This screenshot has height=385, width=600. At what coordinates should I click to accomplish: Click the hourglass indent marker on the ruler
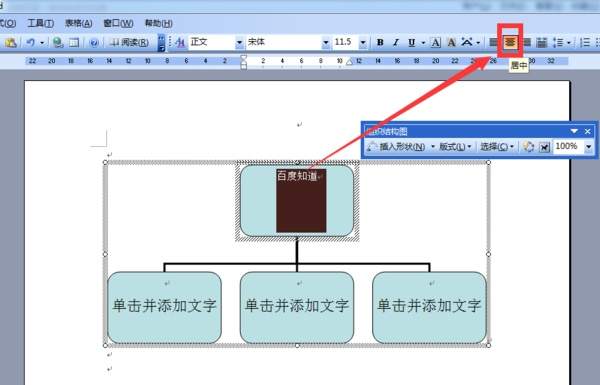(x=243, y=62)
